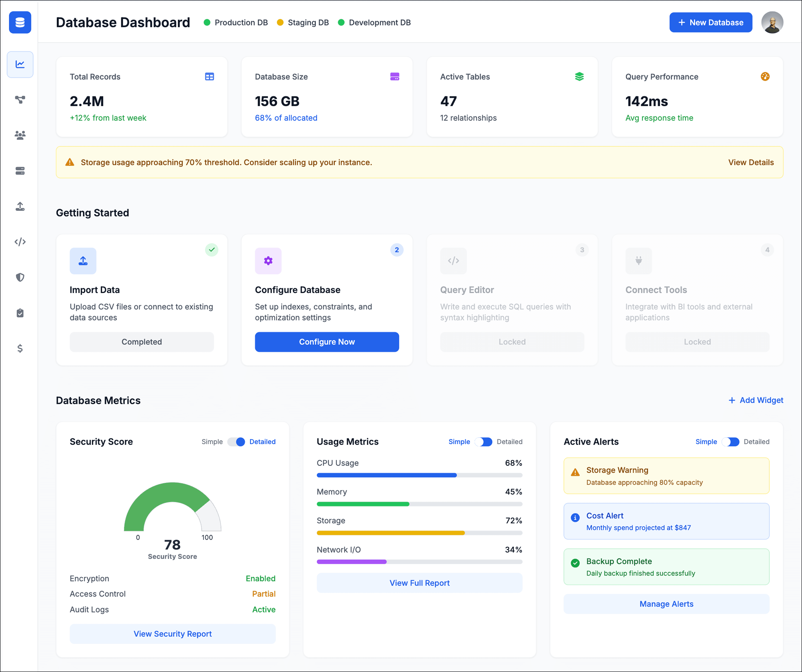Toggle Security Score Simple/Detailed switch
This screenshot has height=672, width=802.
236,442
